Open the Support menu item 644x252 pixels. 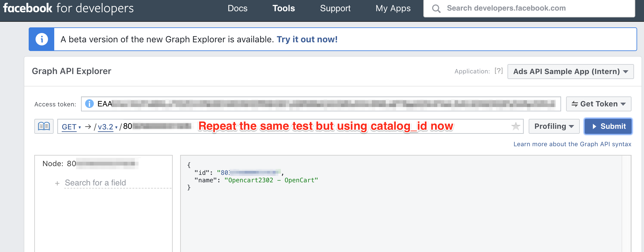pos(335,8)
